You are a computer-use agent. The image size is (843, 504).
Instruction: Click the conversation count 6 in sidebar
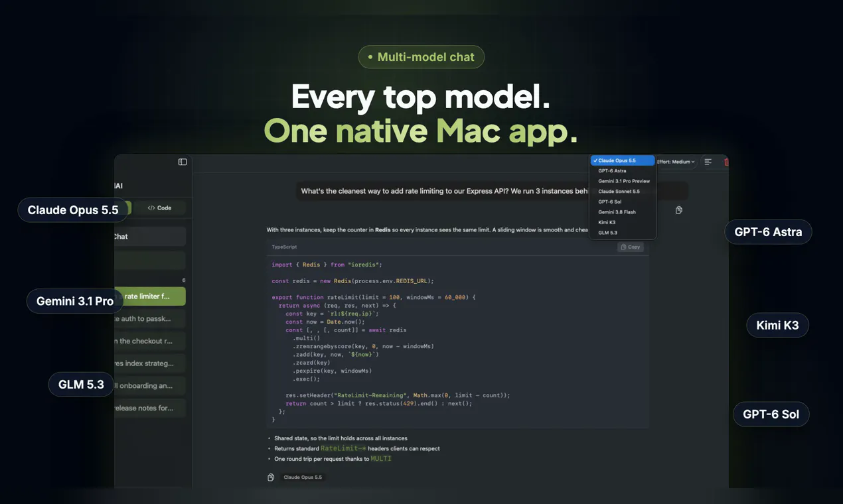pyautogui.click(x=184, y=281)
